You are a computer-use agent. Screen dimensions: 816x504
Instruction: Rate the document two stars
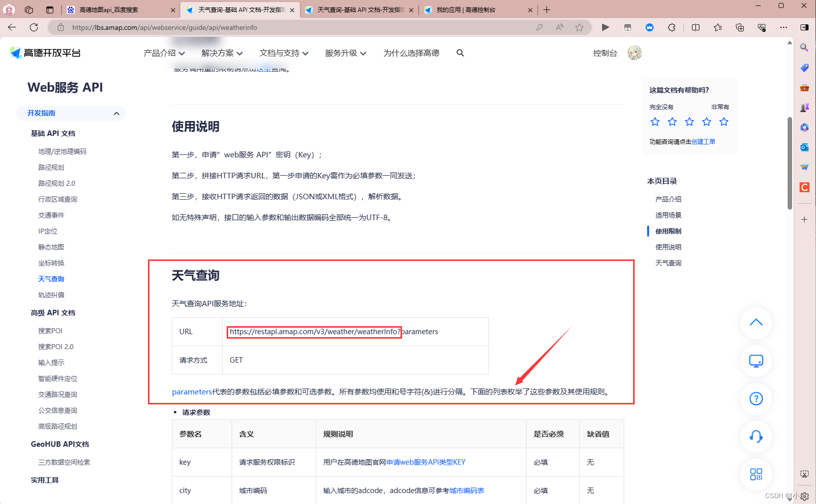click(673, 122)
